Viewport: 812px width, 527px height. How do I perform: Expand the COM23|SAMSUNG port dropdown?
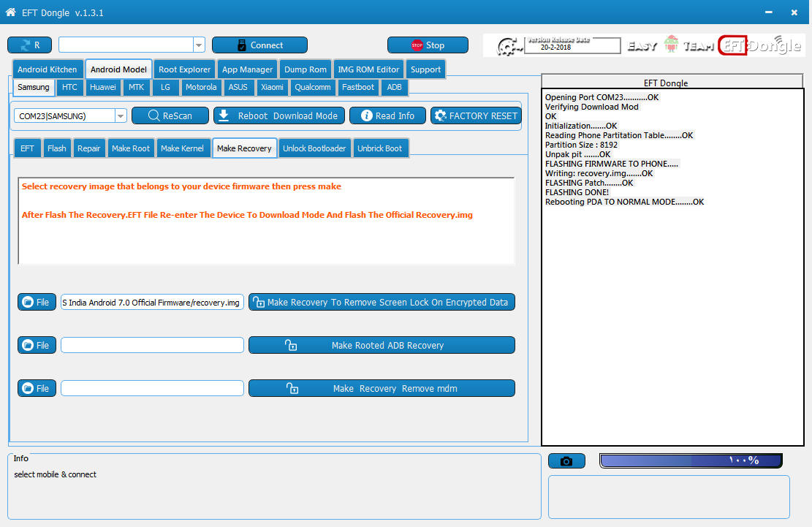121,116
